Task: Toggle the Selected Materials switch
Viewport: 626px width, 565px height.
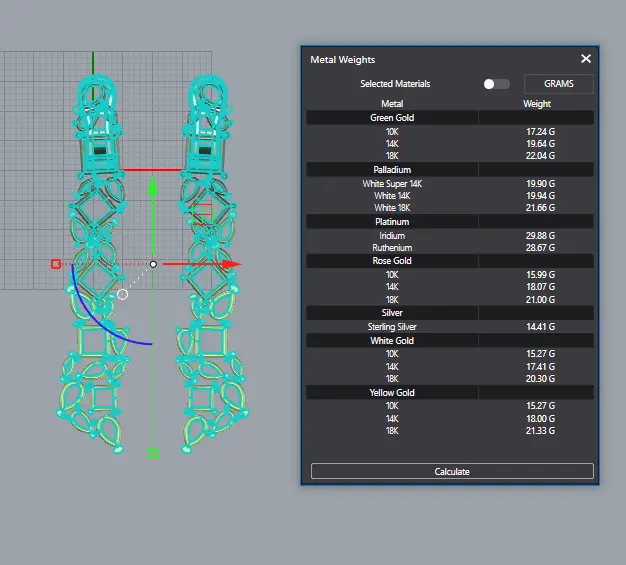Action: pyautogui.click(x=495, y=84)
